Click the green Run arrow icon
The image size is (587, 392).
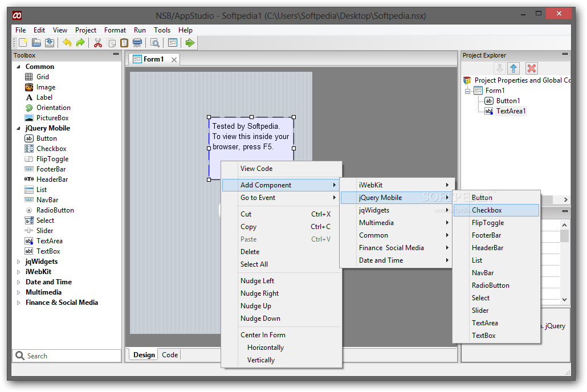(x=190, y=43)
